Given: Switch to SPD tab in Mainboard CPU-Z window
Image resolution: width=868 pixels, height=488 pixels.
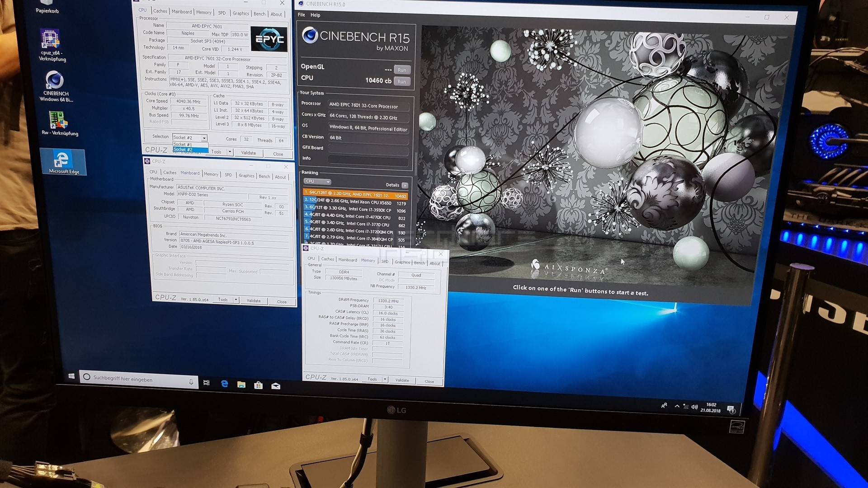Looking at the screenshot, I should tap(228, 175).
